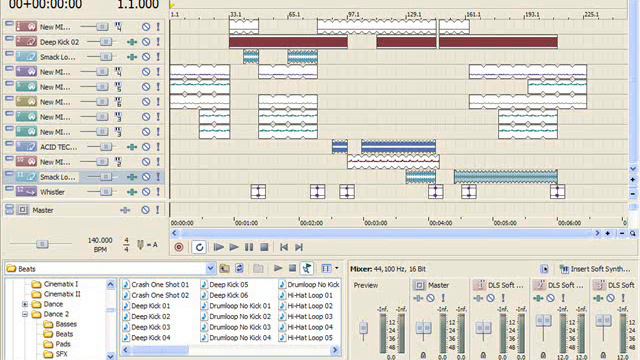Toggle Loop Playback button
Image resolution: width=640 pixels, height=360 pixels.
(x=199, y=247)
